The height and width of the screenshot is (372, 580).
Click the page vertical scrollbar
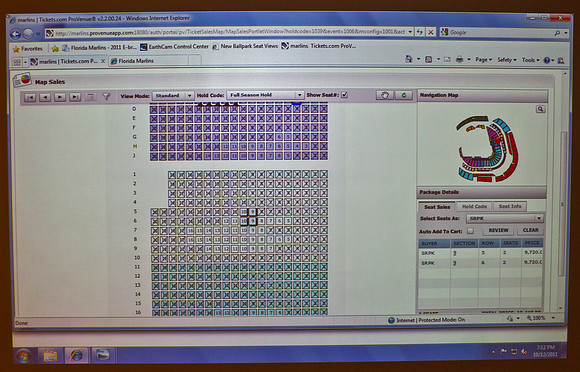coord(563,203)
